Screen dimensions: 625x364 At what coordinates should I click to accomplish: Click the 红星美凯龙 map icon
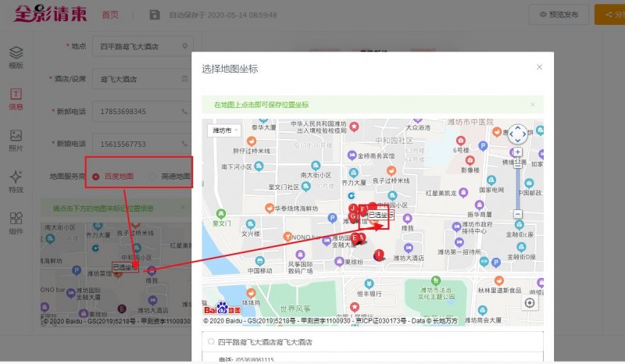(x=463, y=193)
